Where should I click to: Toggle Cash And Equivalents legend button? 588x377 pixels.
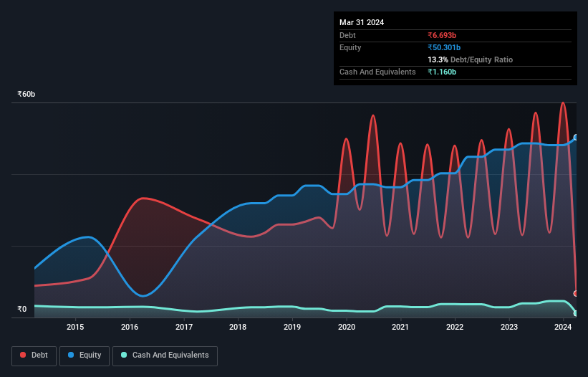pos(165,355)
